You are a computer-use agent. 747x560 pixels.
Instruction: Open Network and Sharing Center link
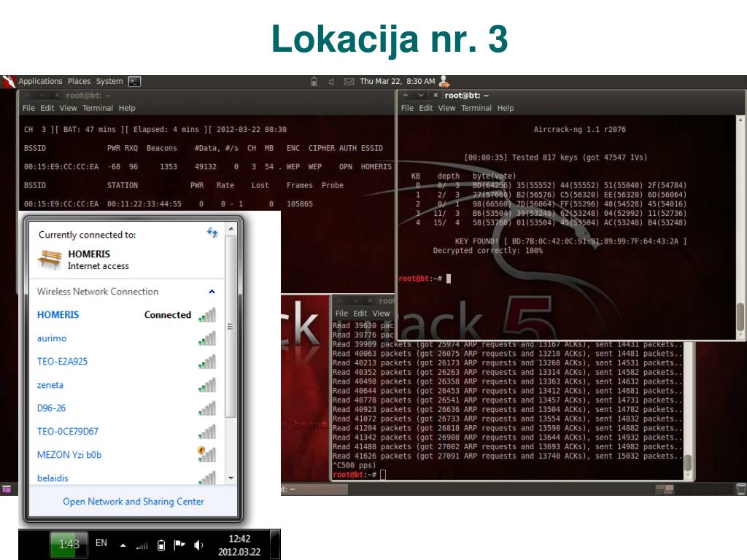[x=133, y=502]
